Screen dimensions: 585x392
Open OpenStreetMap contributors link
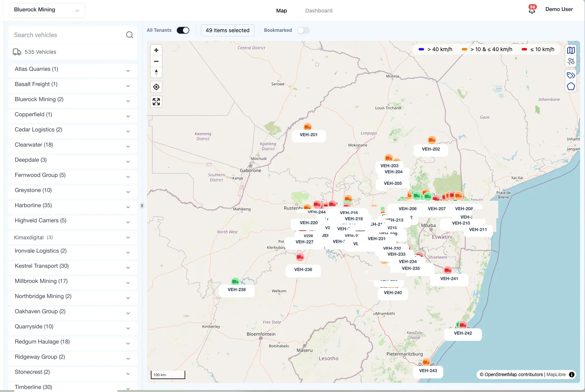click(x=513, y=375)
